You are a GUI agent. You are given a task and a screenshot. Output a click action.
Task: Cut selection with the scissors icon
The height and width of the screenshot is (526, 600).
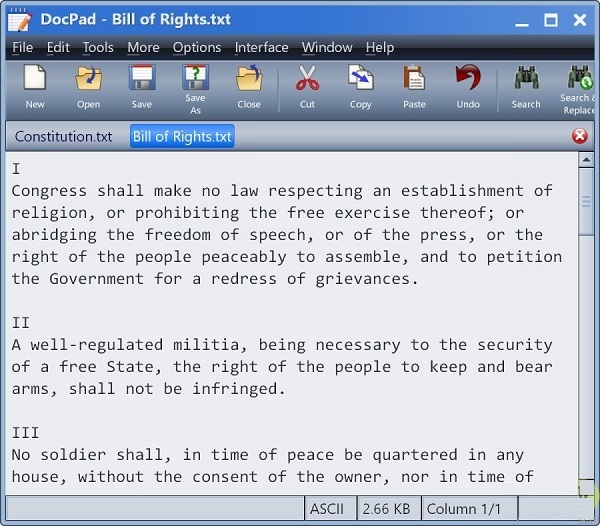[307, 84]
